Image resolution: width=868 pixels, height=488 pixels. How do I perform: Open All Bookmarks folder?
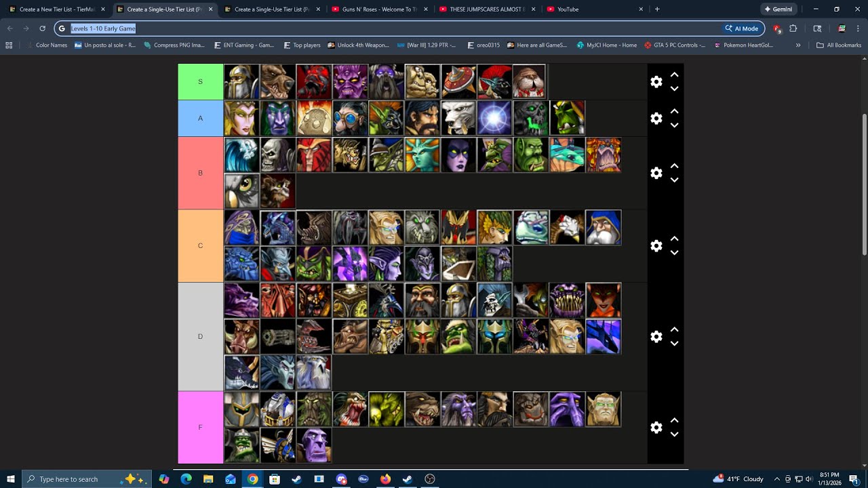[839, 45]
